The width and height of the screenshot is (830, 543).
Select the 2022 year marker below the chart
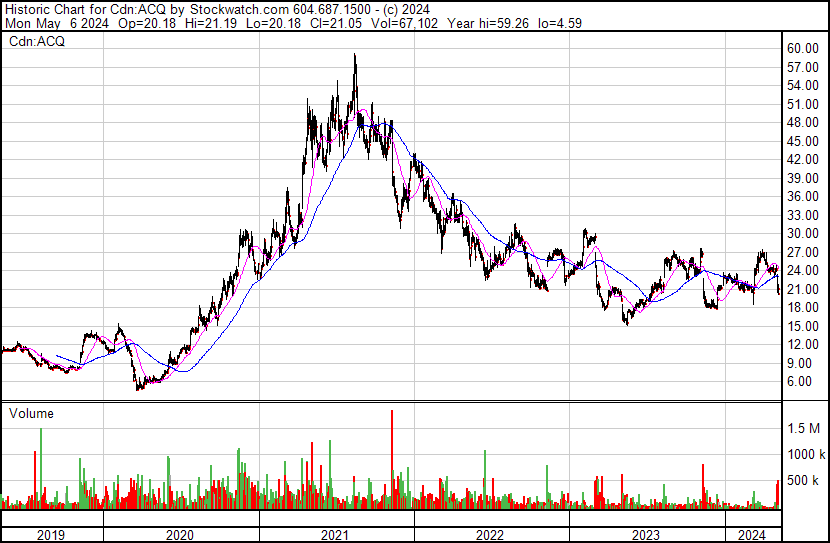click(491, 535)
